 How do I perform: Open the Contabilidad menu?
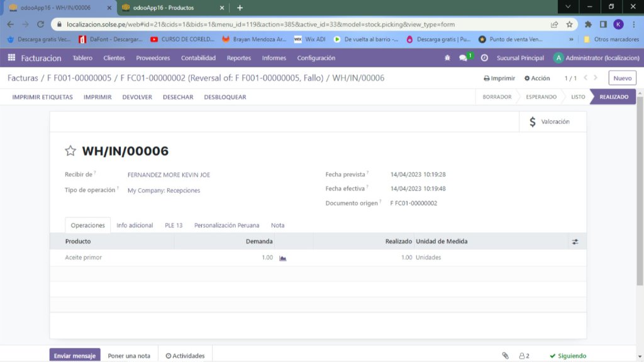(x=198, y=58)
